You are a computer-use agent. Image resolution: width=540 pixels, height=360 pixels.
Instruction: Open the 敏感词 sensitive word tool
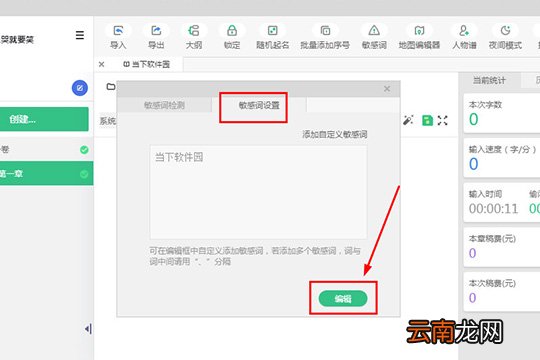click(374, 37)
